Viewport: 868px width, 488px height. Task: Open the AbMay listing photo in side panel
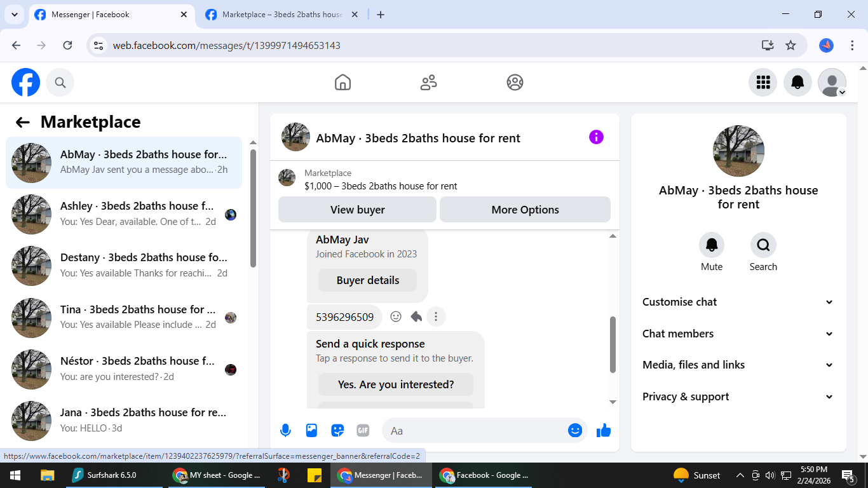click(738, 151)
